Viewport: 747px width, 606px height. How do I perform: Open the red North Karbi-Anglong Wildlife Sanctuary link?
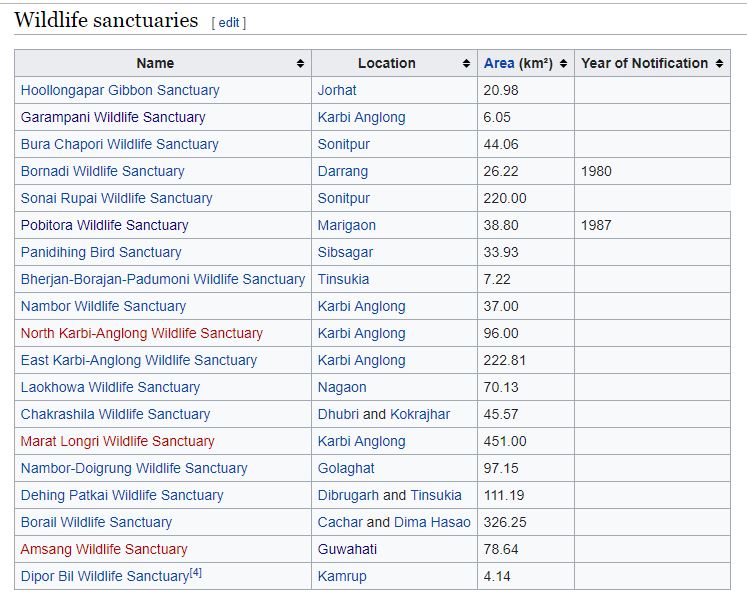click(x=141, y=333)
